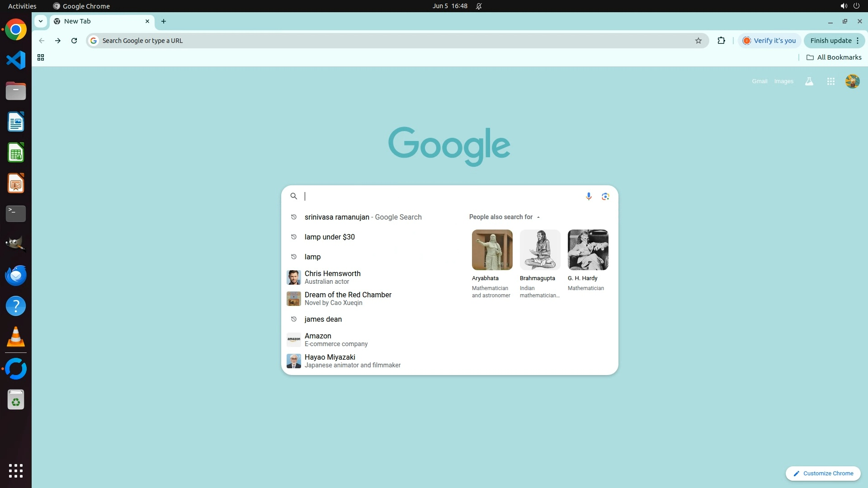Image resolution: width=868 pixels, height=488 pixels.
Task: Click the voice search microphone icon
Action: tap(589, 196)
